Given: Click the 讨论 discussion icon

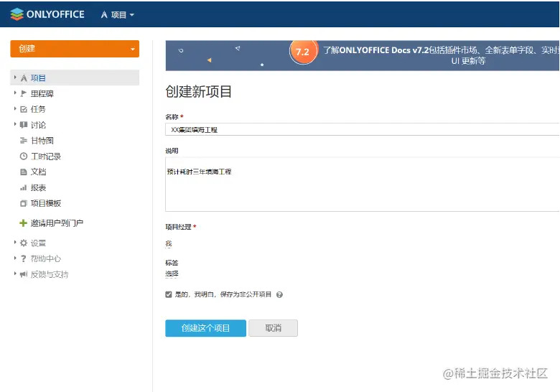Looking at the screenshot, I should [x=24, y=125].
